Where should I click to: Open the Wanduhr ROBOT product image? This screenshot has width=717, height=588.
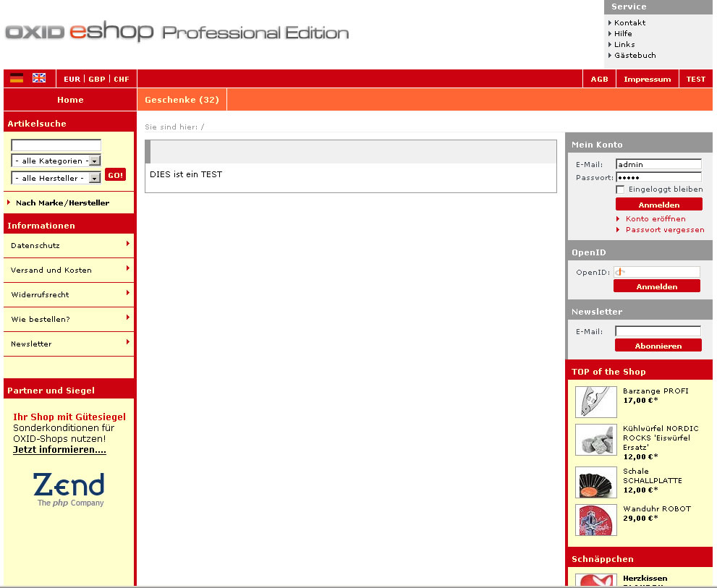click(x=595, y=519)
